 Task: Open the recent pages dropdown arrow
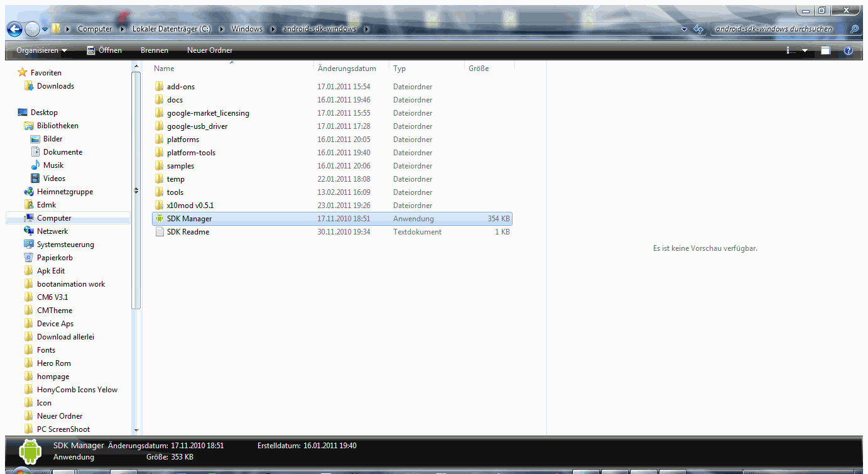(x=45, y=30)
